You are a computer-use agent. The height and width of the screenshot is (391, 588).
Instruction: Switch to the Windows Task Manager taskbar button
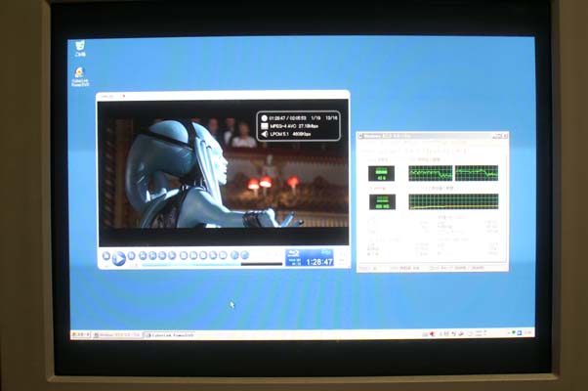[117, 334]
